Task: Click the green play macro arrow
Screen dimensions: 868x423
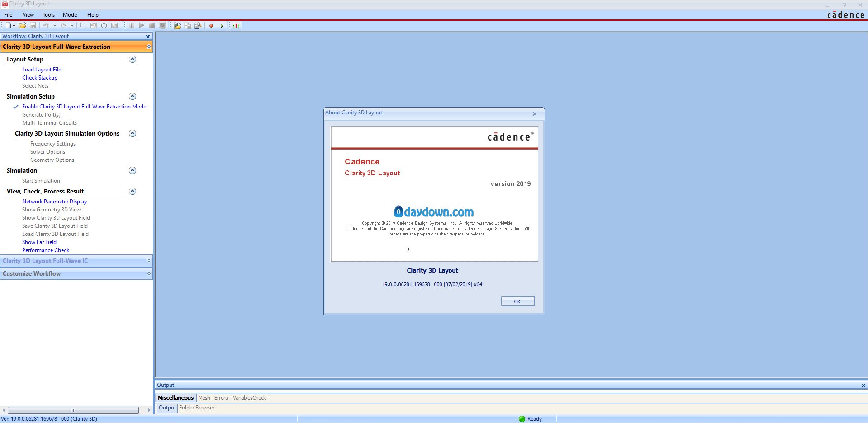Action: click(222, 26)
